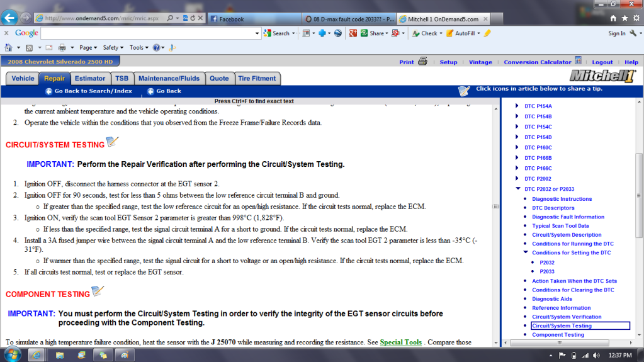Close the Mitchell 1 OnDemand5.com tab
This screenshot has height=362, width=644.
485,19
